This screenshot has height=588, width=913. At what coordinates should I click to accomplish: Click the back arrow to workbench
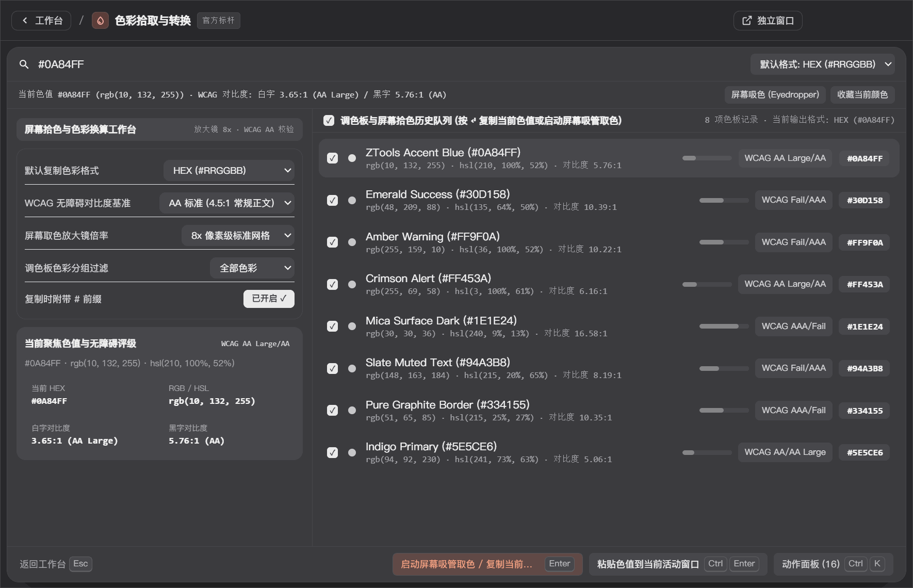pyautogui.click(x=41, y=21)
